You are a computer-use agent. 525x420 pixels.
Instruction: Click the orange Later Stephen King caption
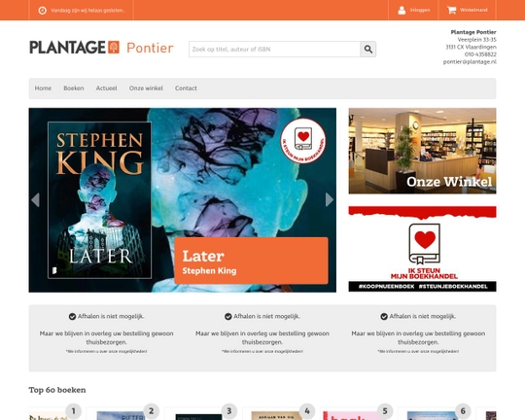pos(251,261)
